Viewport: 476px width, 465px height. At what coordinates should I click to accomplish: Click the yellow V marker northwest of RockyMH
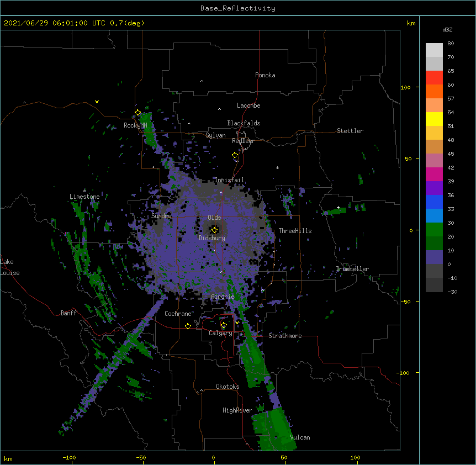pyautogui.click(x=97, y=102)
